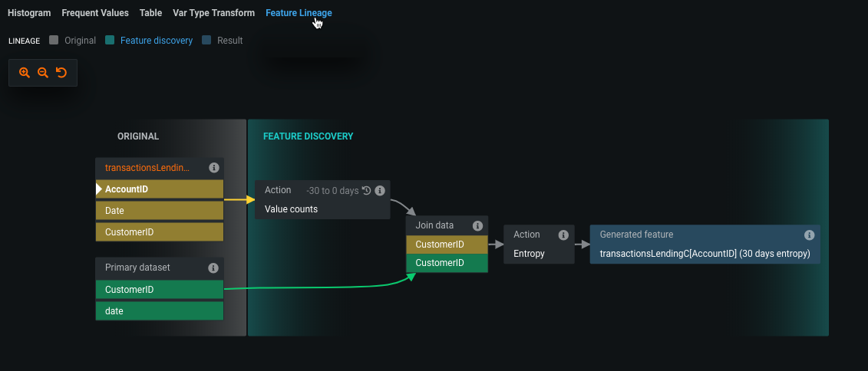The image size is (868, 371).
Task: Click the time window clock icon
Action: coord(366,190)
